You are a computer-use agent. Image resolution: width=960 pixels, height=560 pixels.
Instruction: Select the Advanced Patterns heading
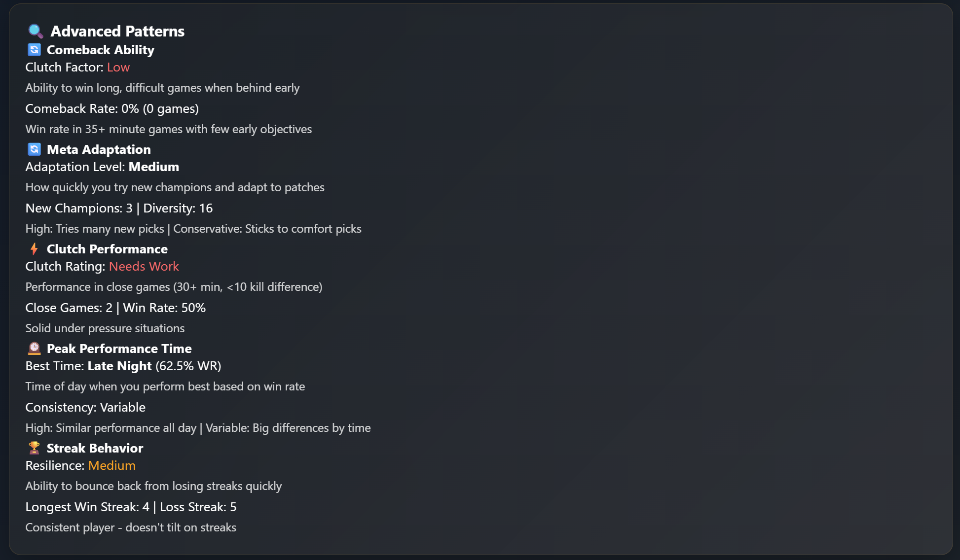point(117,31)
